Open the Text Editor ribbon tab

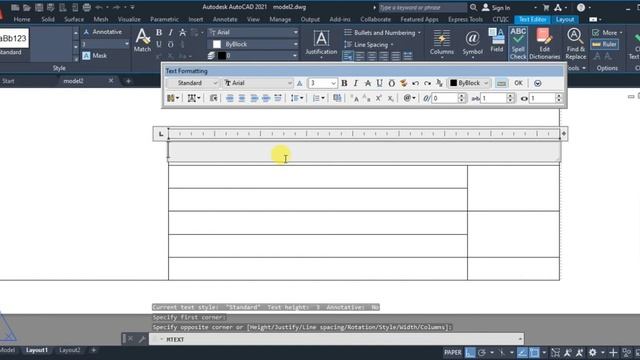[x=532, y=19]
